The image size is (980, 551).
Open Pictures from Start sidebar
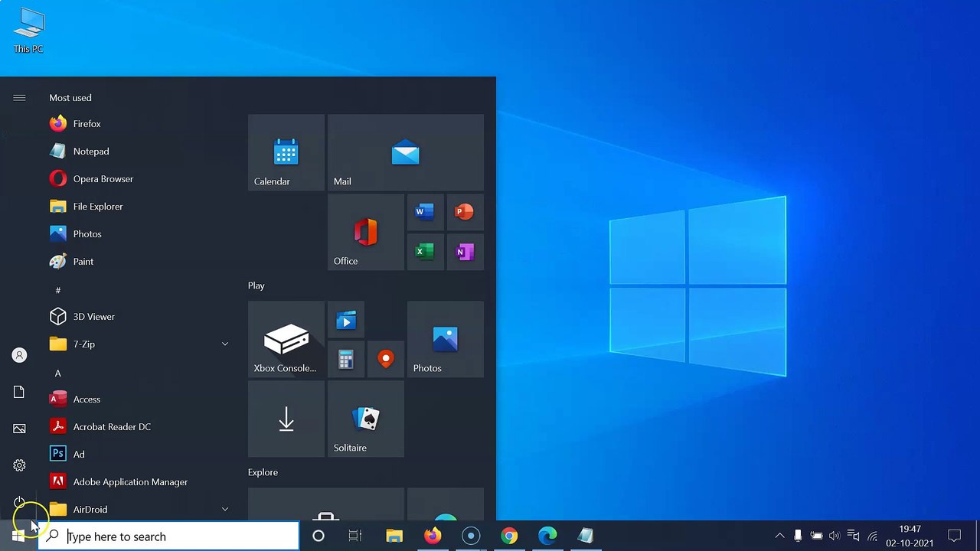pyautogui.click(x=19, y=429)
